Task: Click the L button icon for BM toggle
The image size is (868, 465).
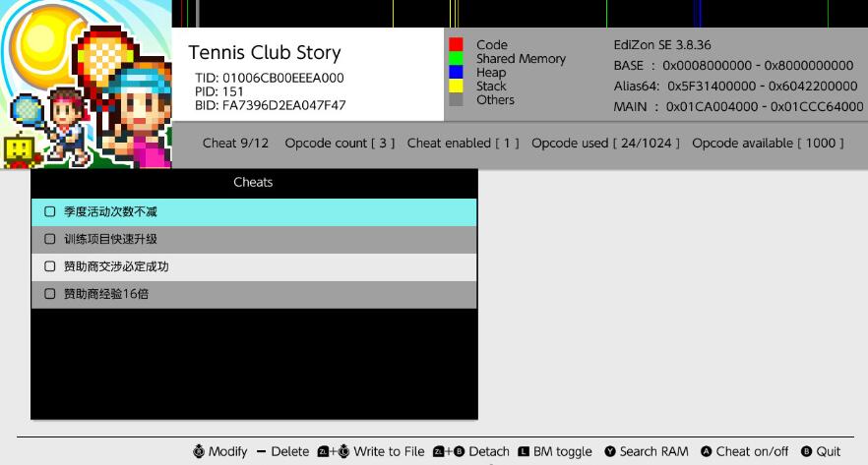Action: pyautogui.click(x=524, y=451)
